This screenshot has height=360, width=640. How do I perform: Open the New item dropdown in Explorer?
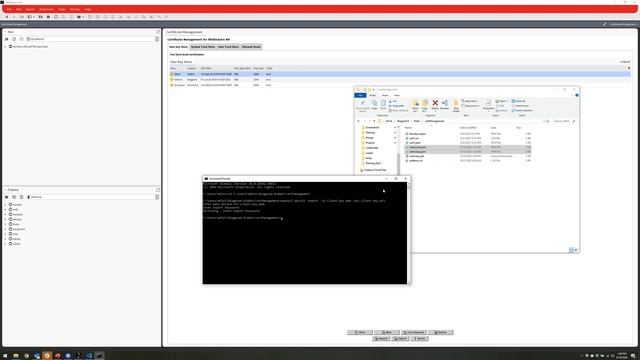coord(469,101)
